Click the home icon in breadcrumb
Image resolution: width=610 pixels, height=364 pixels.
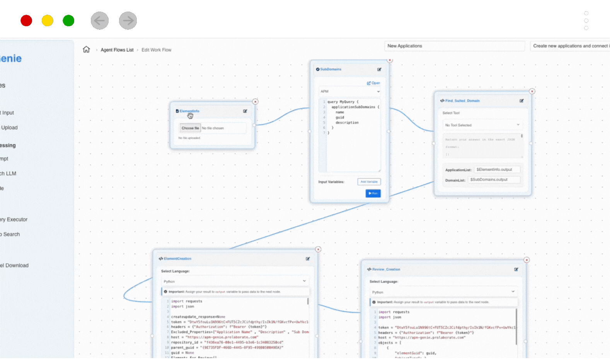point(86,49)
